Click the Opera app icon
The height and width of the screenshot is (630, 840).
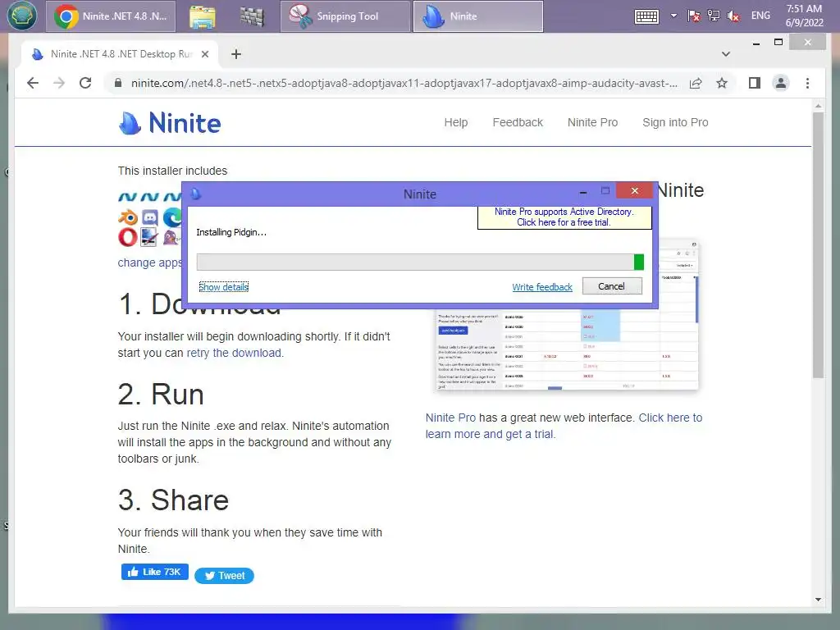coord(127,237)
